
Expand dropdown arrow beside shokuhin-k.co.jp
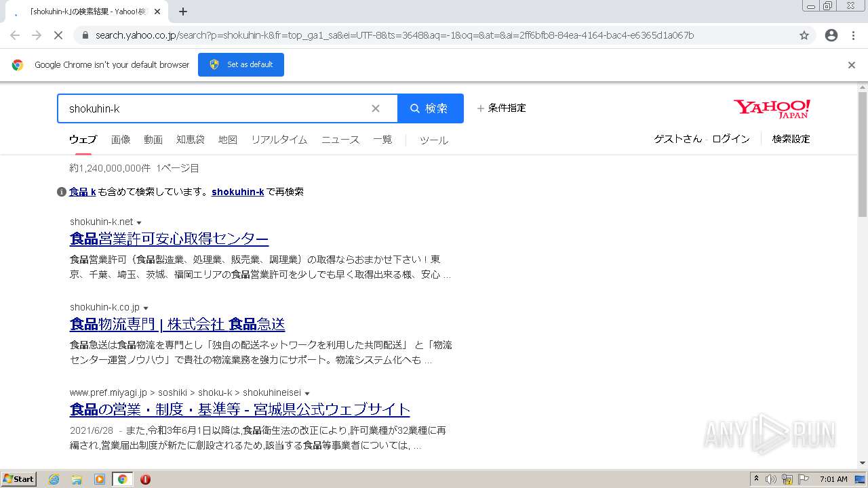coord(145,308)
